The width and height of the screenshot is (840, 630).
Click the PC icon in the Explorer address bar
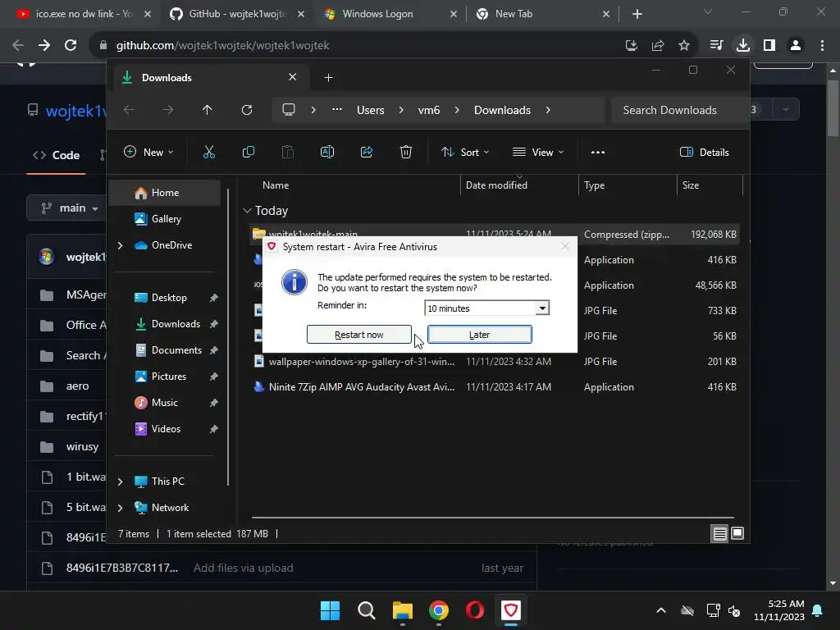coord(289,110)
